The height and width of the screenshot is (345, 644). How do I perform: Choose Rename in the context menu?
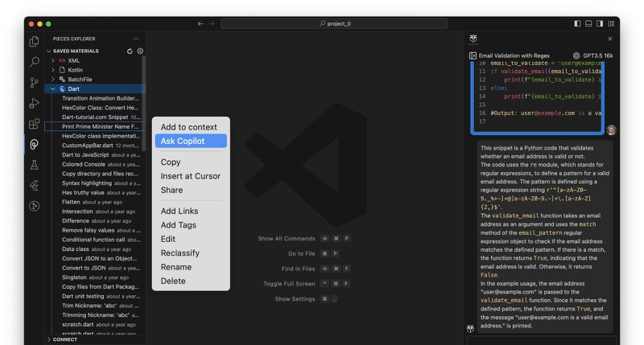click(x=191, y=267)
